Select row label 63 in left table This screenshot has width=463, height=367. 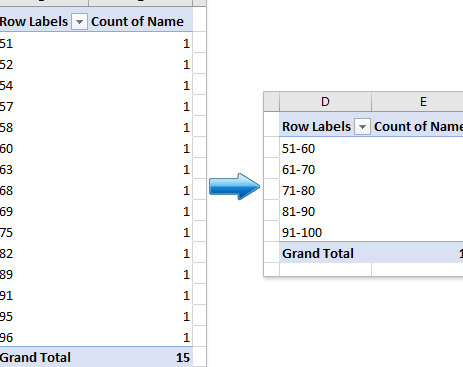click(x=6, y=170)
